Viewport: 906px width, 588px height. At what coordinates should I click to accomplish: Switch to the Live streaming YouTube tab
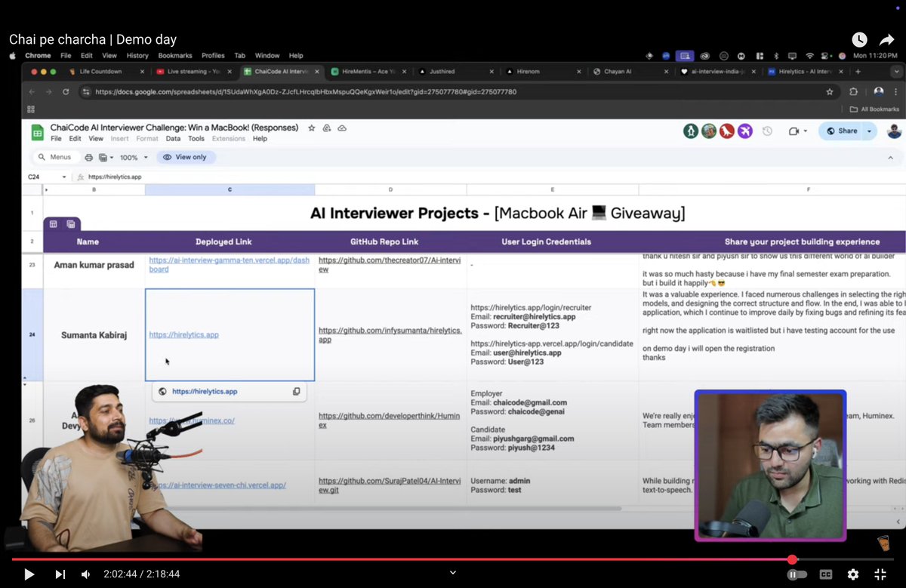194,72
